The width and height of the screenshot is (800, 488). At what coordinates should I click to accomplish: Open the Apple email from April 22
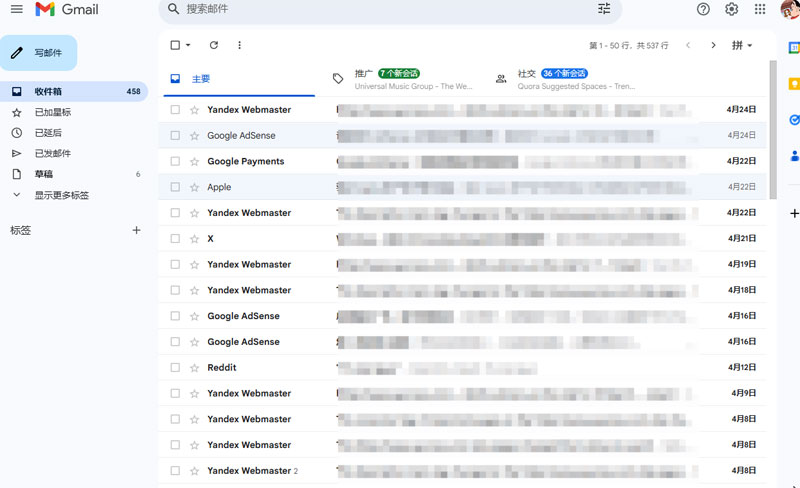coord(462,187)
